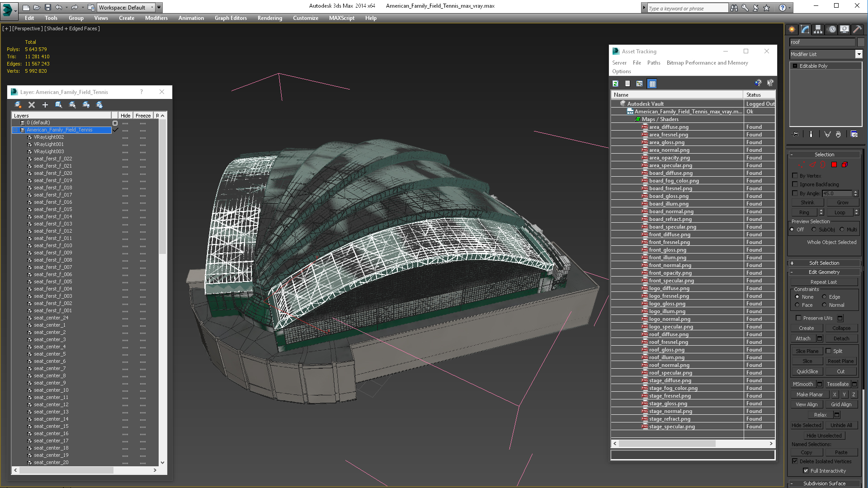Expand the Editable Poly stack entry
Screen dimensions: 868x488
click(x=795, y=66)
